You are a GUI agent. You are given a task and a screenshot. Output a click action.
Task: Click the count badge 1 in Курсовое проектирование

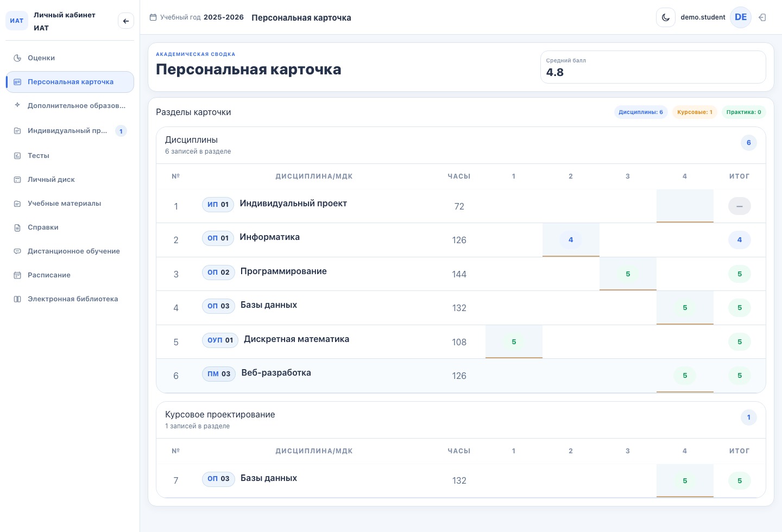[749, 417]
